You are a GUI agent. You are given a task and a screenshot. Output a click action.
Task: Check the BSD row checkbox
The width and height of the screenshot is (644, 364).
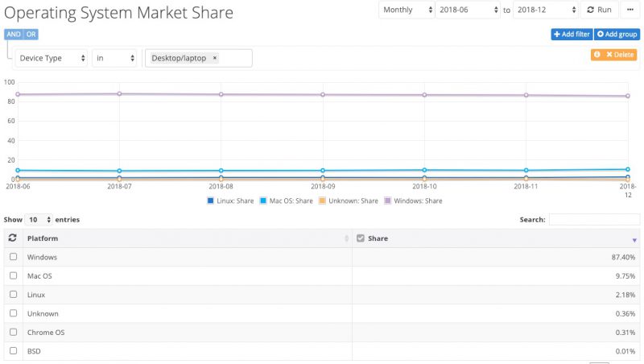pyautogui.click(x=13, y=351)
